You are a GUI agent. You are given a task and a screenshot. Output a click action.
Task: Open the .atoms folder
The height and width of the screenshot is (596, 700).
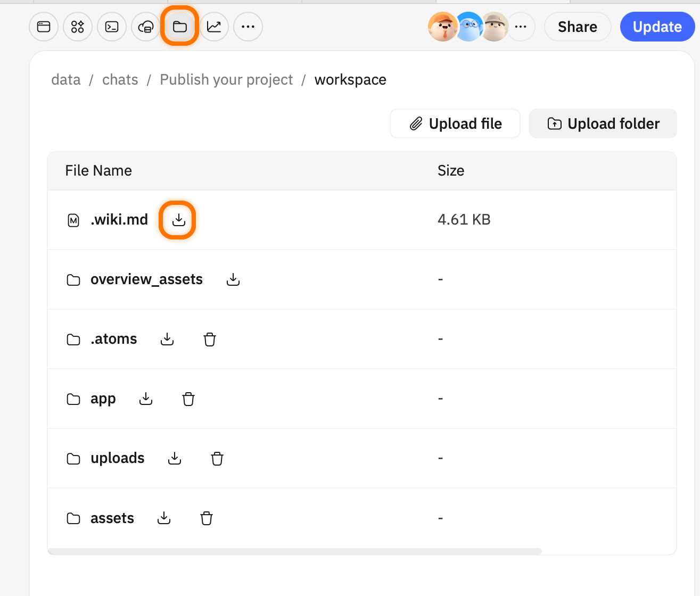coord(113,339)
